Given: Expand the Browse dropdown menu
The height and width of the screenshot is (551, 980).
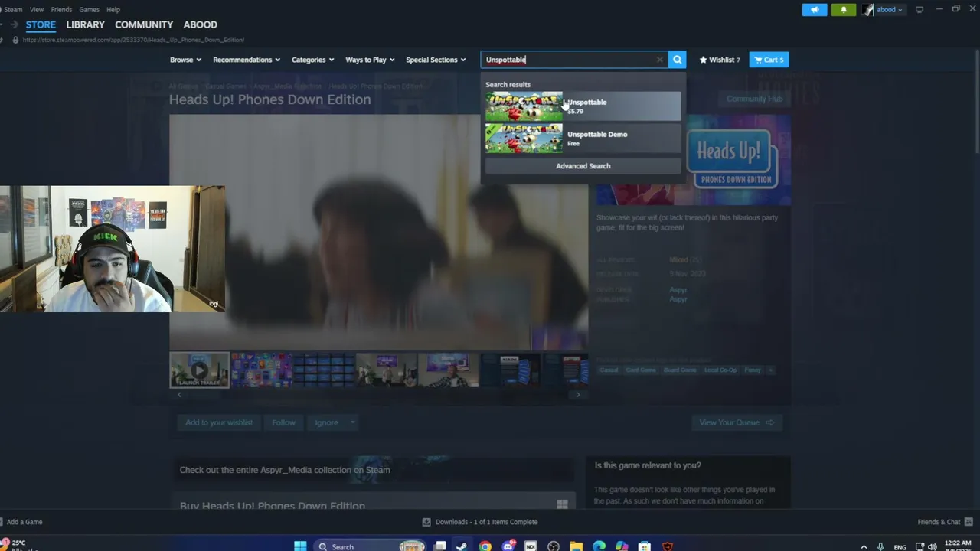Looking at the screenshot, I should click(185, 60).
